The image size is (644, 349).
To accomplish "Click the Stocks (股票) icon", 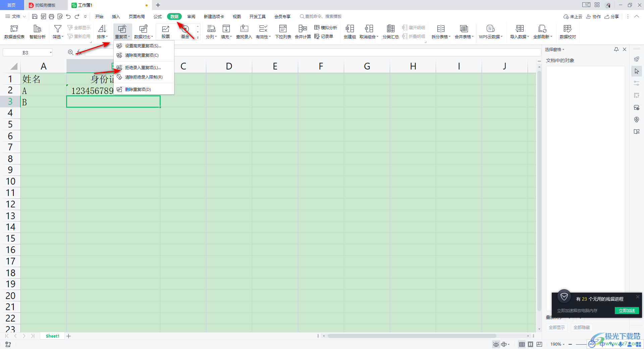I will pyautogui.click(x=166, y=29).
